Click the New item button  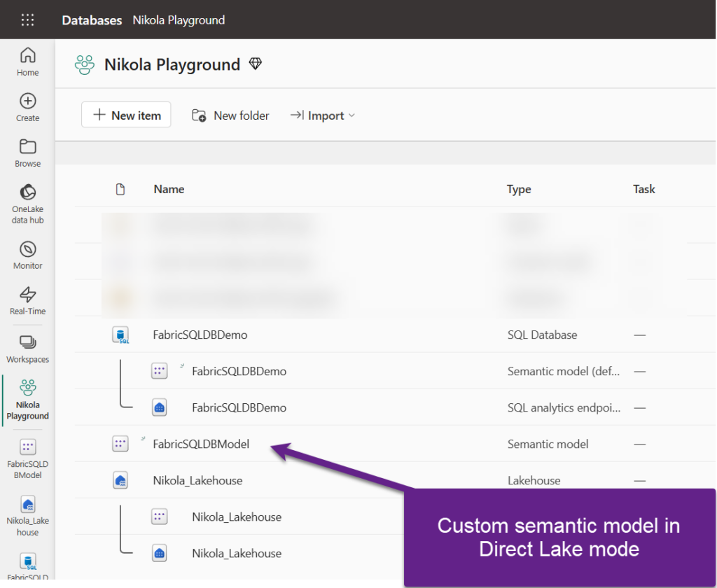point(126,115)
